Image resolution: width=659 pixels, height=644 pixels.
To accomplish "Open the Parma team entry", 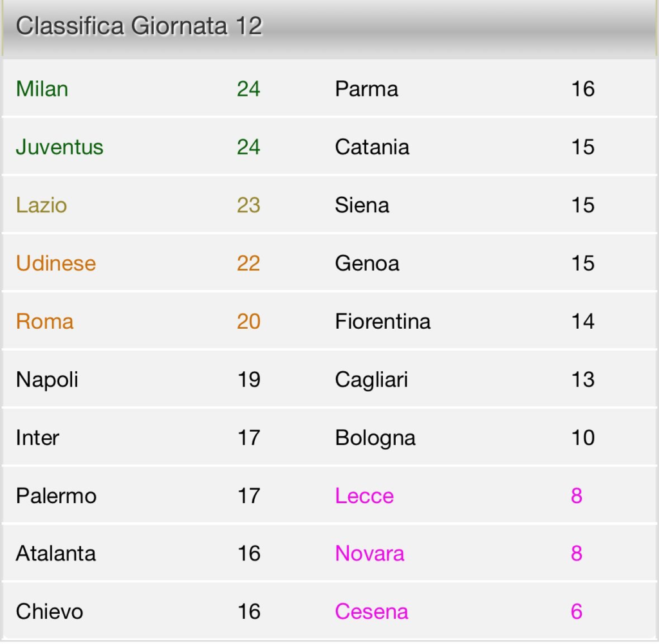I will coord(367,89).
